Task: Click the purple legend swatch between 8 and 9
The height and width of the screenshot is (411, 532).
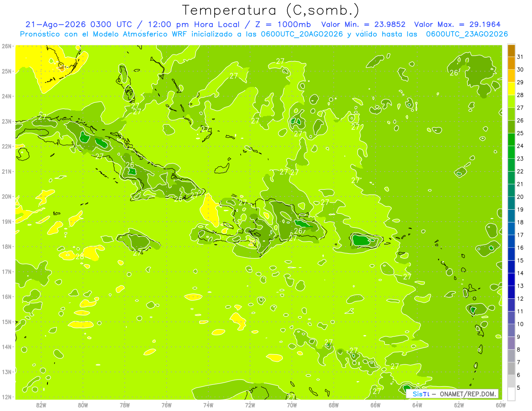Action: [511, 343]
